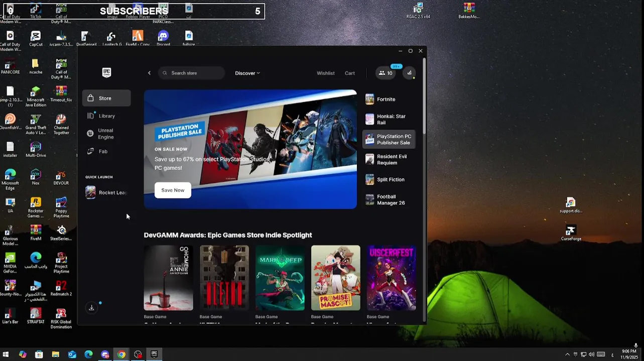Screen dimensions: 644x361
Task: Click the Search store field
Action: (x=191, y=73)
